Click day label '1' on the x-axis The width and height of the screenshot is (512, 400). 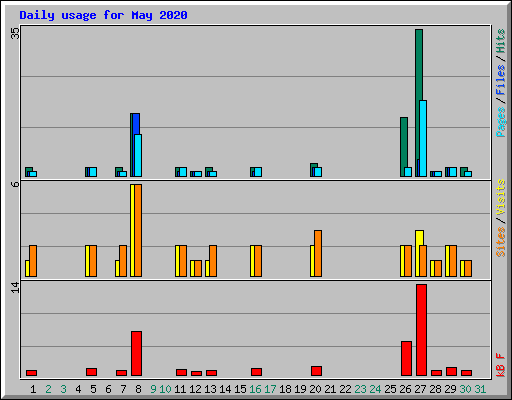pos(33,389)
